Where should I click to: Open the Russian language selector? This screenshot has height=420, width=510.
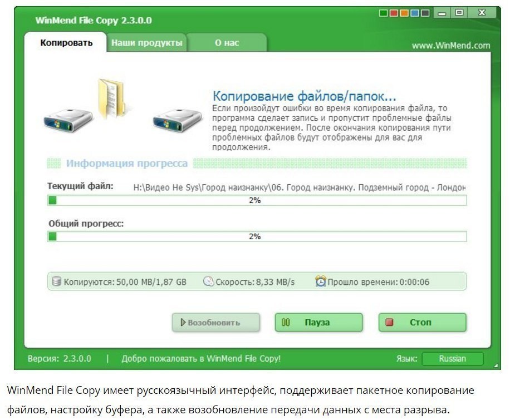(452, 359)
